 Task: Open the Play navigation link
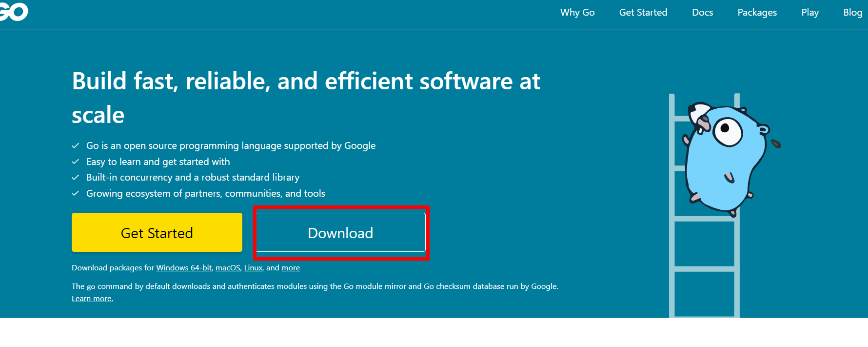click(x=810, y=13)
